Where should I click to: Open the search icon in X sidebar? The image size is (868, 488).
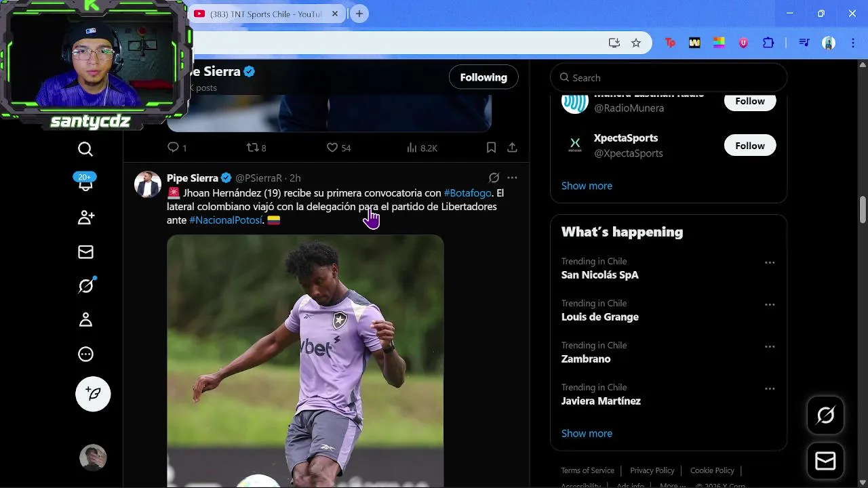pyautogui.click(x=85, y=149)
